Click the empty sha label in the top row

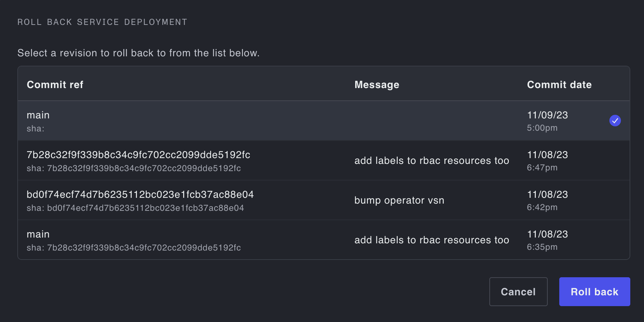[x=35, y=129]
